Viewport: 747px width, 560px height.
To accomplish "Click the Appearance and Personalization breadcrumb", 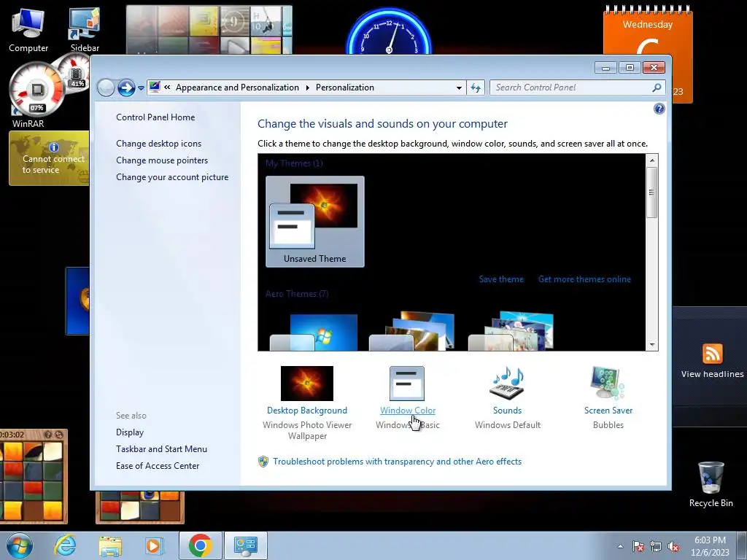I will tap(237, 87).
